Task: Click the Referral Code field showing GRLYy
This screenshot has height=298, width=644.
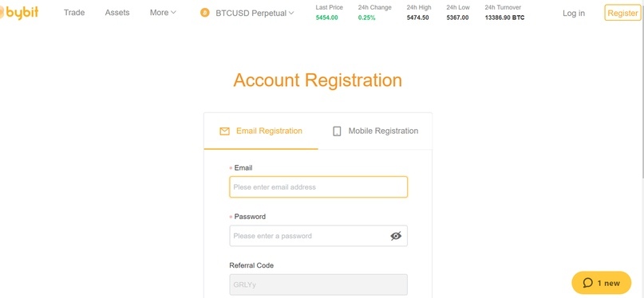Action: [318, 284]
